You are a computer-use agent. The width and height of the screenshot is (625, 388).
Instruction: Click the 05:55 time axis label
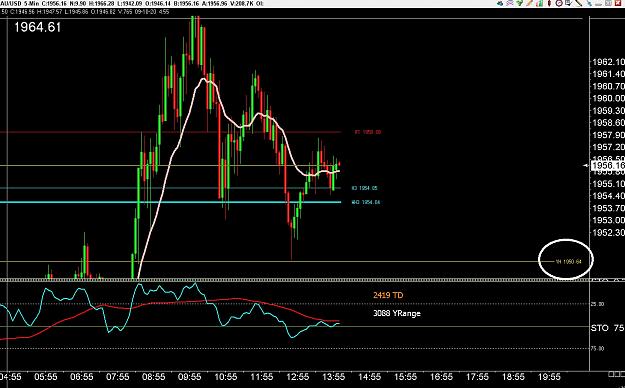[x=45, y=377]
